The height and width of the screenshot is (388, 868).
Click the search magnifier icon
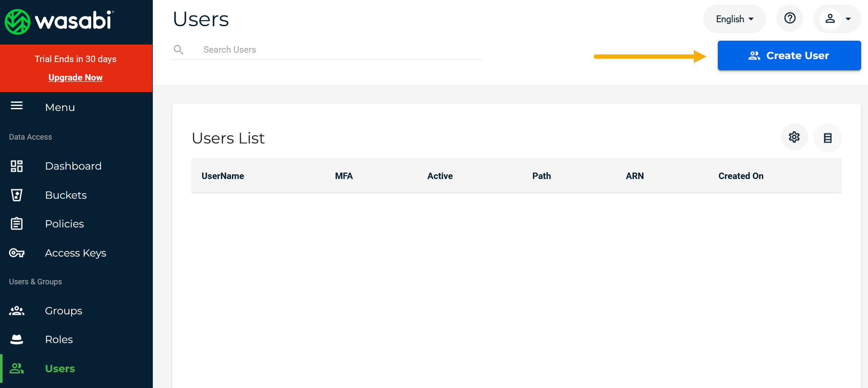pyautogui.click(x=178, y=50)
